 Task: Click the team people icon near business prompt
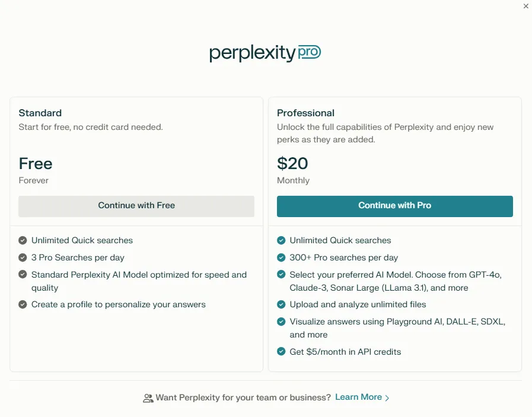148,398
